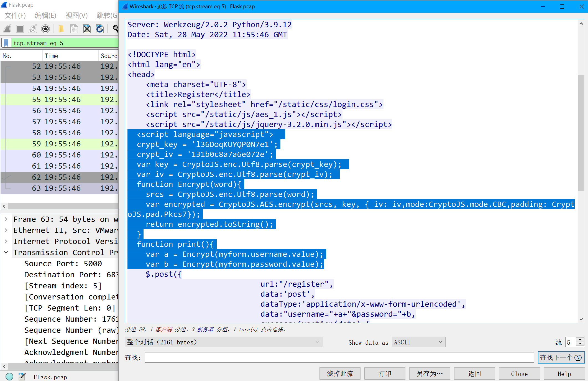Expand the Frame 63 tree item
The width and height of the screenshot is (588, 381).
tap(6, 219)
